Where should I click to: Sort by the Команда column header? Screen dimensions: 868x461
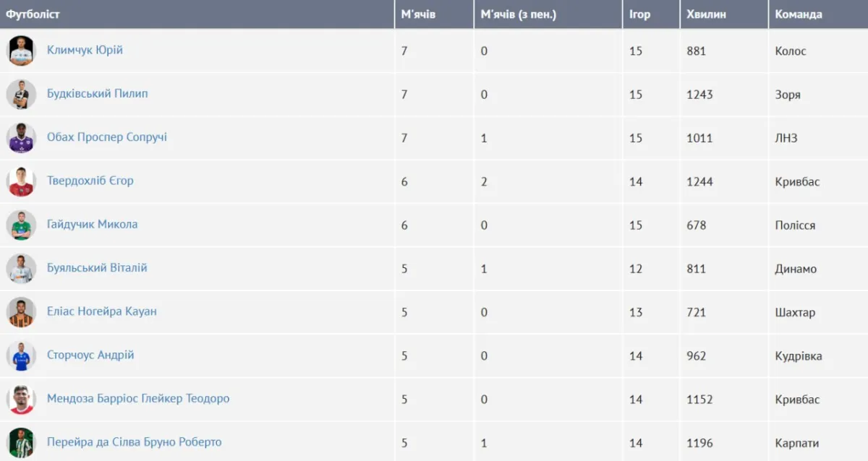point(799,14)
